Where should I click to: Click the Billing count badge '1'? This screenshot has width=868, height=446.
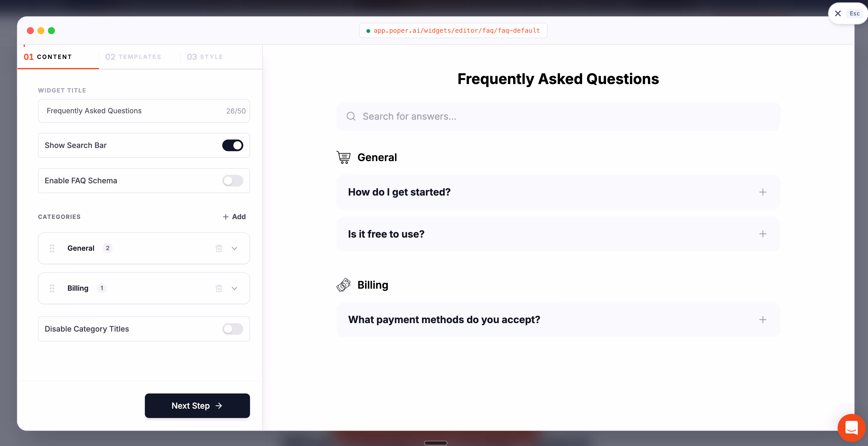click(x=102, y=288)
